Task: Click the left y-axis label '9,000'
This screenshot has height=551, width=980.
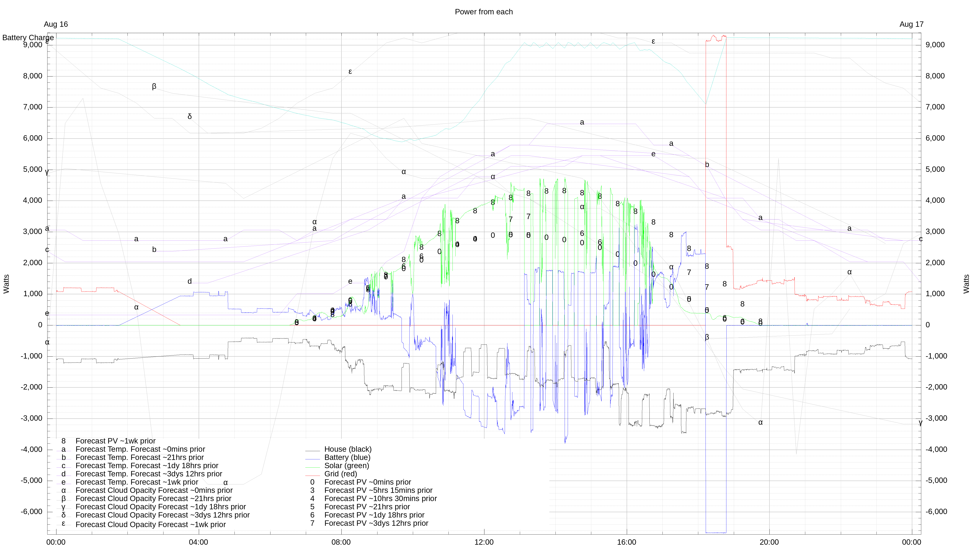Action: [x=33, y=45]
